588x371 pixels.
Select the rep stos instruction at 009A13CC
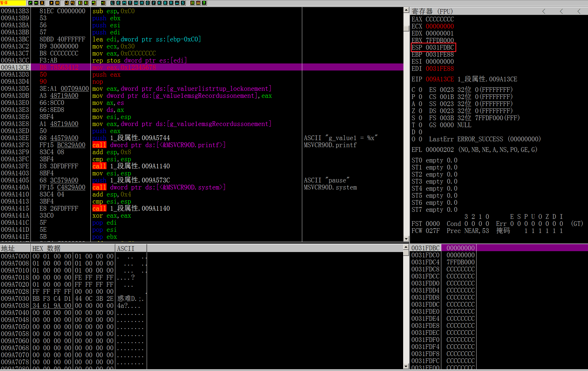point(202,60)
